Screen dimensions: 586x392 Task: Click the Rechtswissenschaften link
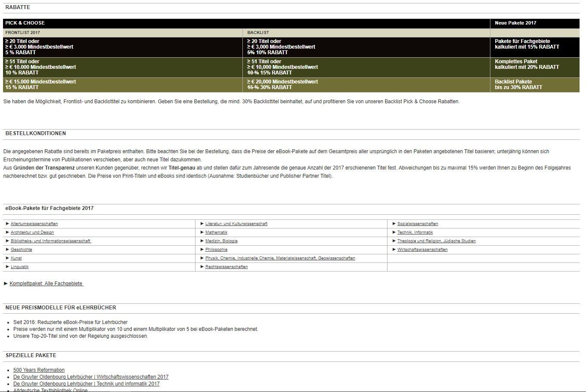(226, 267)
